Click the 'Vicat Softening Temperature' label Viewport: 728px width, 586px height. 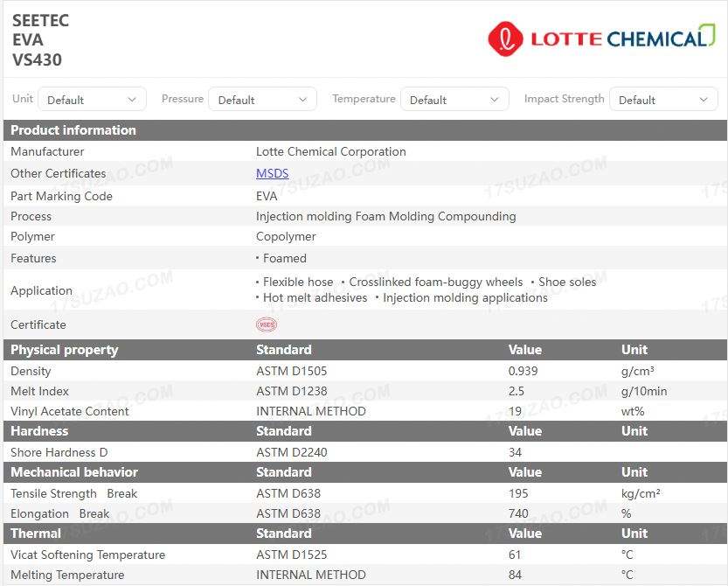point(87,555)
